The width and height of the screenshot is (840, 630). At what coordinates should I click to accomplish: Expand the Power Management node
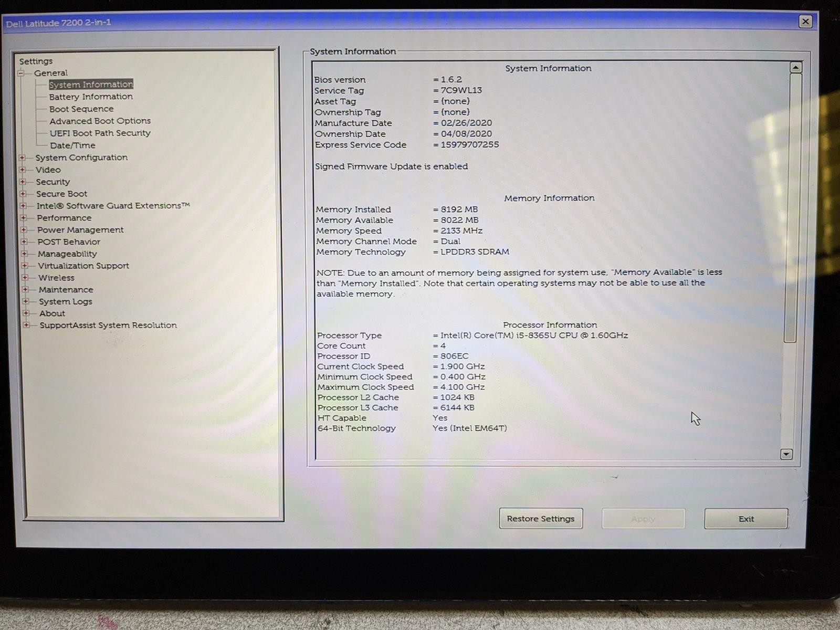24,229
